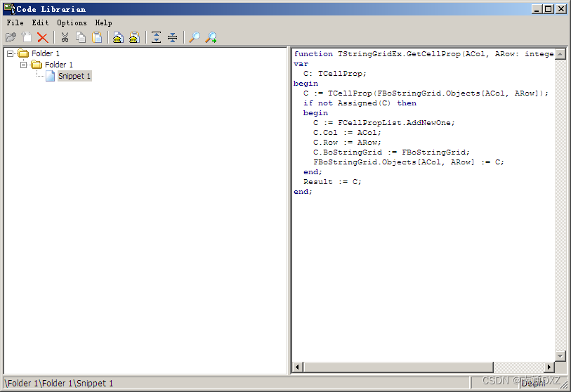Click the New Folder toolbar icon

tap(11, 37)
